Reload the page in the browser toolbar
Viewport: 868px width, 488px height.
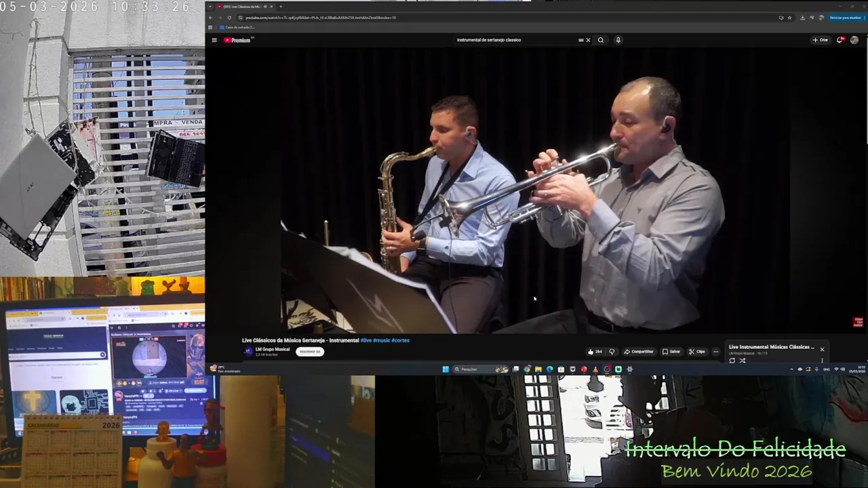229,18
